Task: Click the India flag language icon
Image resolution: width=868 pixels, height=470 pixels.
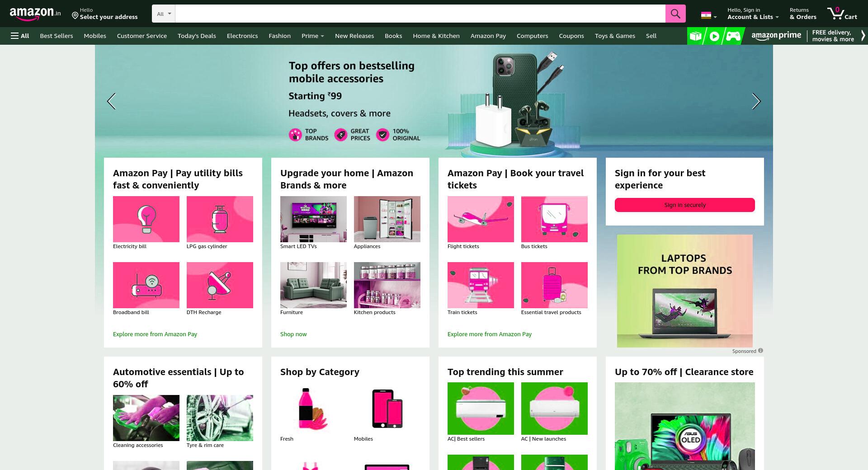Action: pos(706,15)
